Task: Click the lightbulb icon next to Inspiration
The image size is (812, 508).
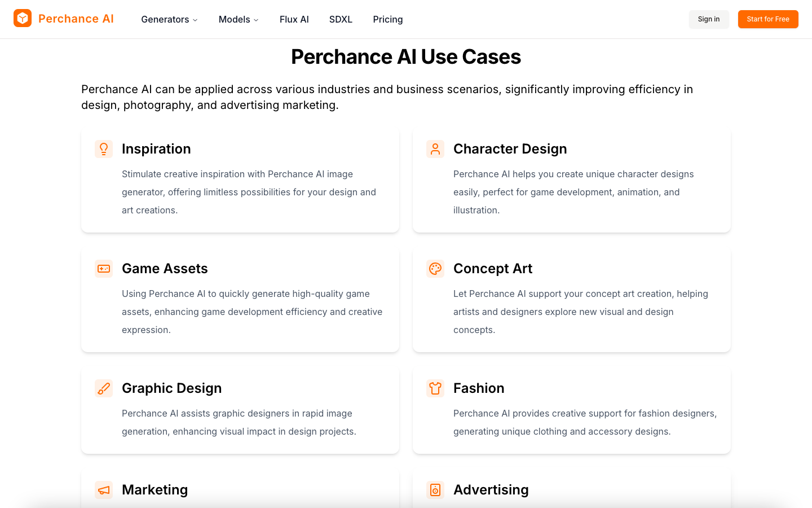Action: tap(104, 149)
